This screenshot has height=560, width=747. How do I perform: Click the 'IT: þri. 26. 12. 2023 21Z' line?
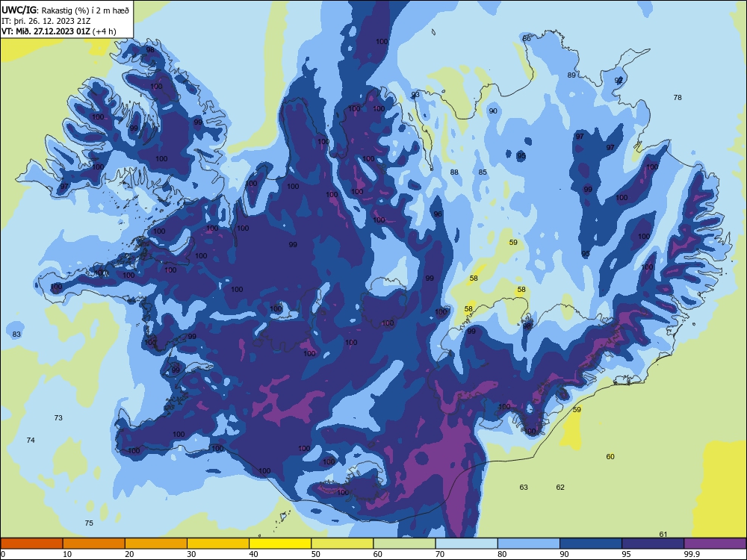pos(46,21)
